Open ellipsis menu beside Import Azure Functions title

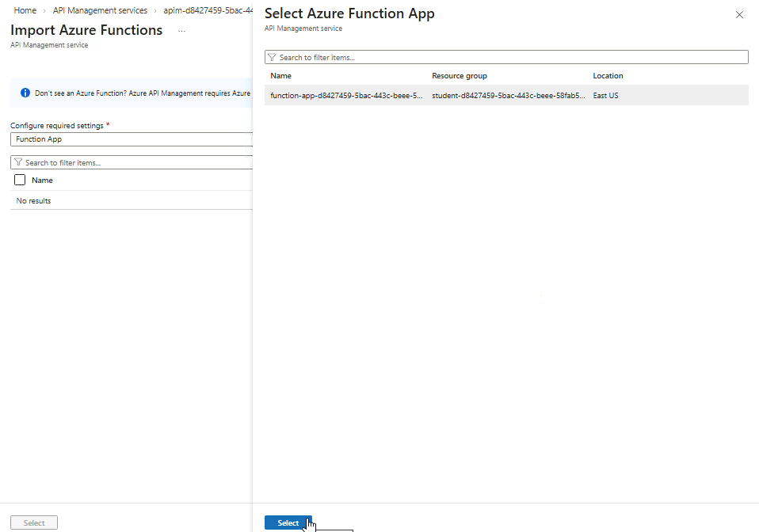pyautogui.click(x=181, y=31)
